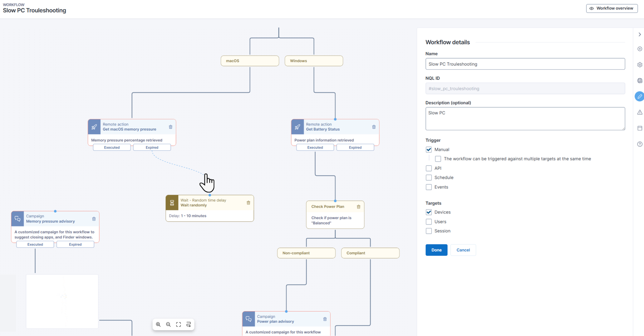
Task: Click the Done button
Action: pyautogui.click(x=436, y=250)
